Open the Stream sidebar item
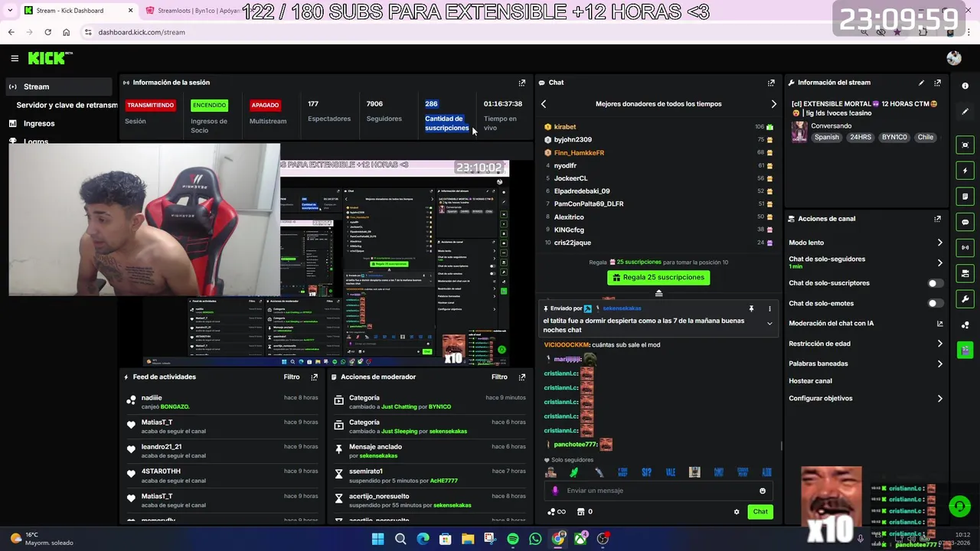Viewport: 980px width, 551px height. point(59,86)
